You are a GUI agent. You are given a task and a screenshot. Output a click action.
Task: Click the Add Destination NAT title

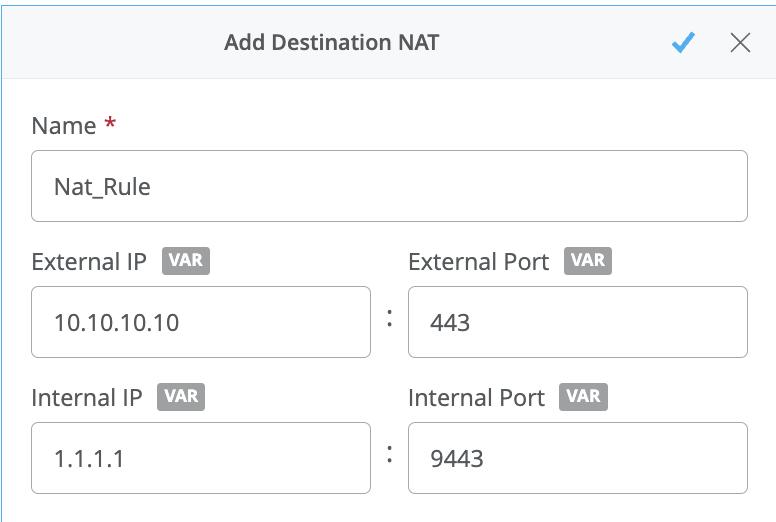[x=331, y=42]
